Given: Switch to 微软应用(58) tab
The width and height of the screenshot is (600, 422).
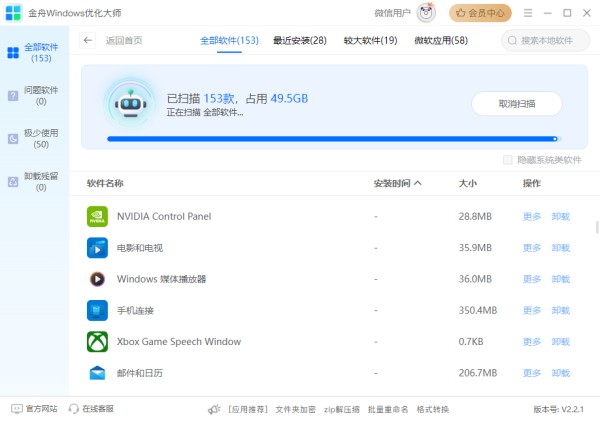Looking at the screenshot, I should pyautogui.click(x=441, y=41).
